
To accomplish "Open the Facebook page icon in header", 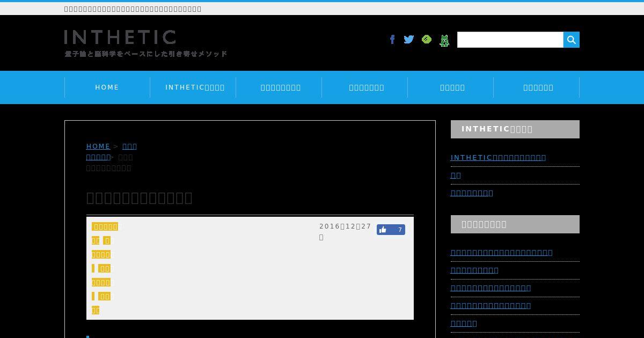I will pos(392,40).
